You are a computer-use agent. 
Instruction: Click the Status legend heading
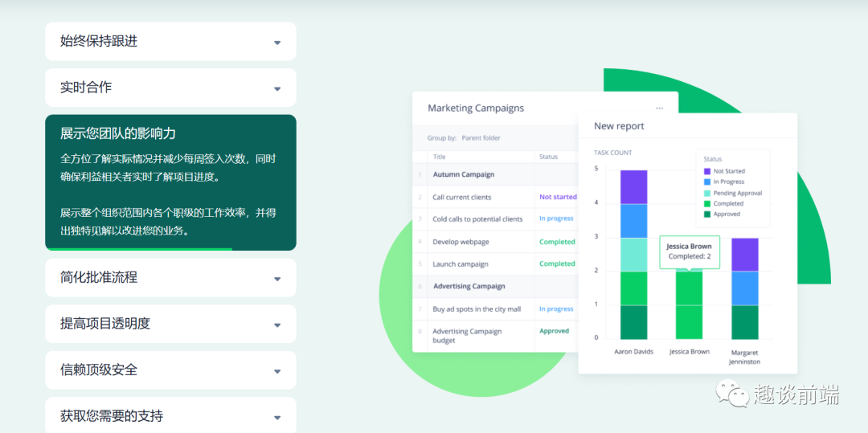click(x=713, y=159)
